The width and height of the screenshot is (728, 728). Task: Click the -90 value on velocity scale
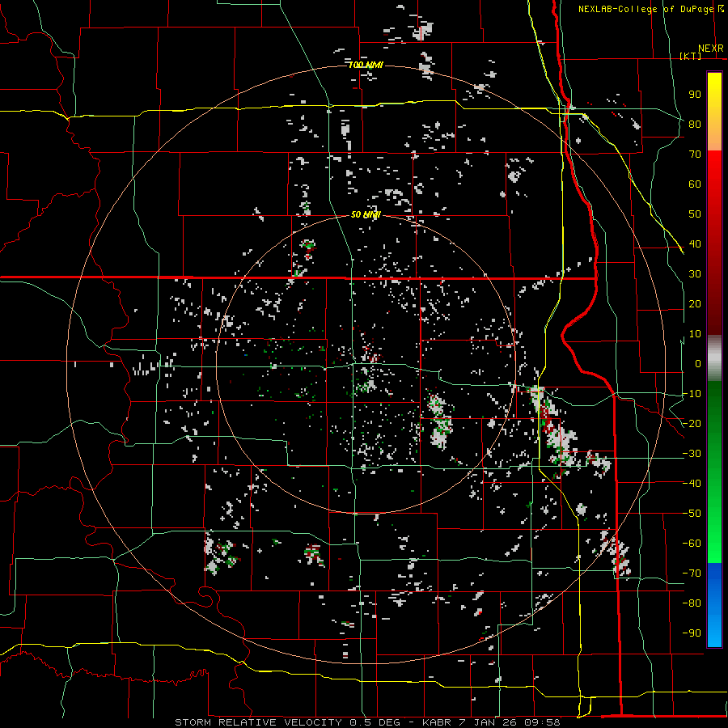692,633
